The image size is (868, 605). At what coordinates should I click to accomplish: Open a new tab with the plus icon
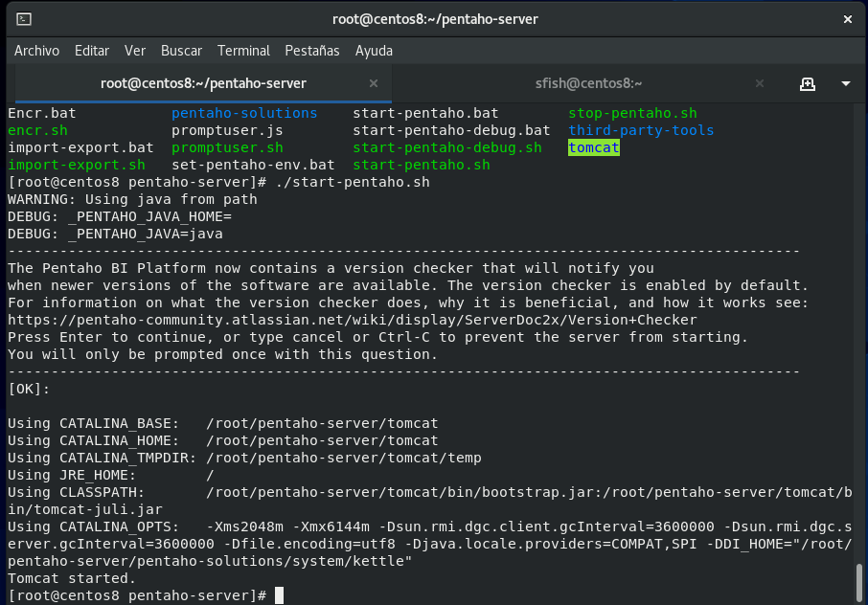807,83
